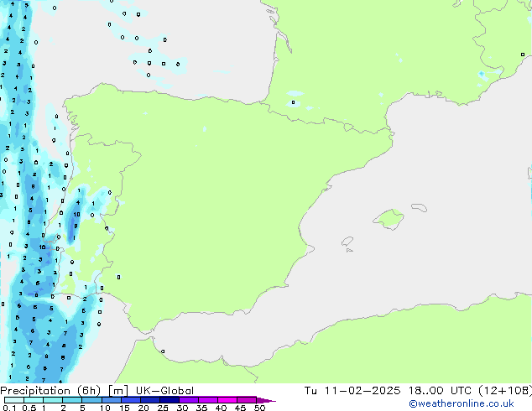This screenshot has height=411, width=532.
Task: Select the legend swatch between 1 and 2
Action: [53, 400]
